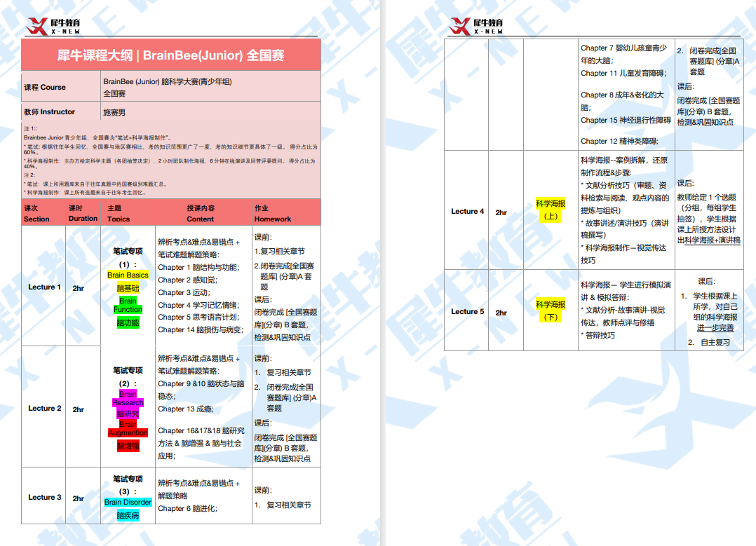Screen dimensions: 756x546
Task: Click the yellow highlighted 'Brain Basics' topic
Action: tap(128, 275)
